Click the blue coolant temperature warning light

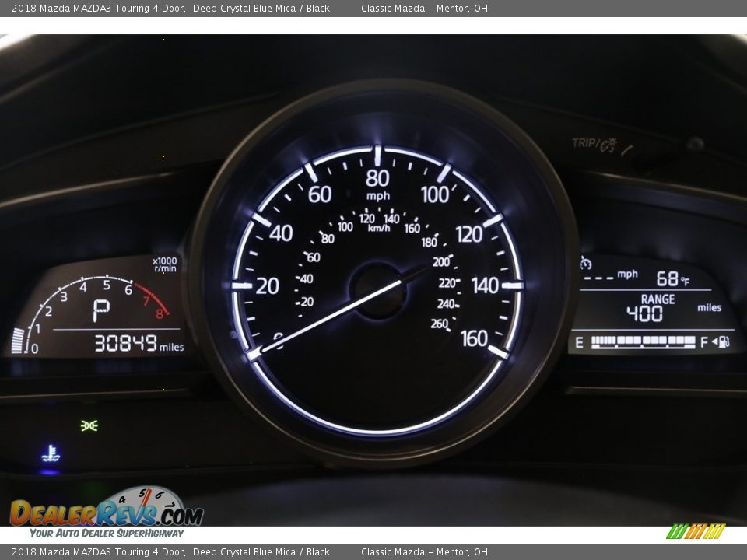pos(51,454)
